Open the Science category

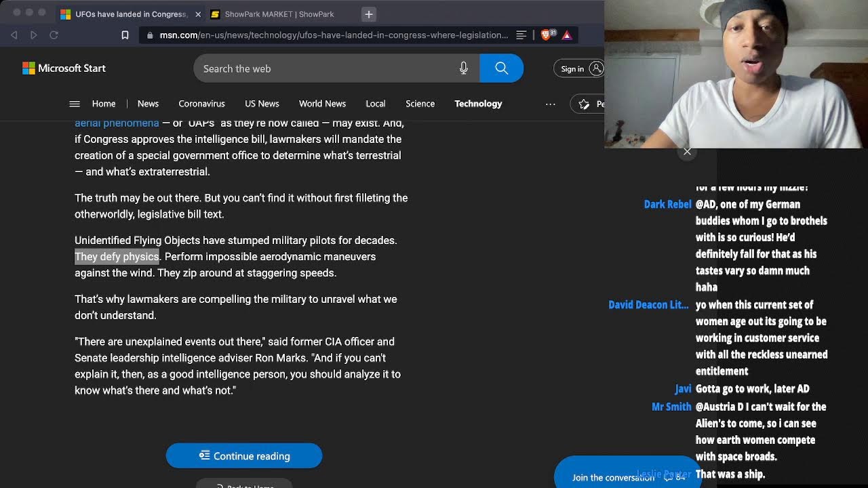pyautogui.click(x=420, y=104)
